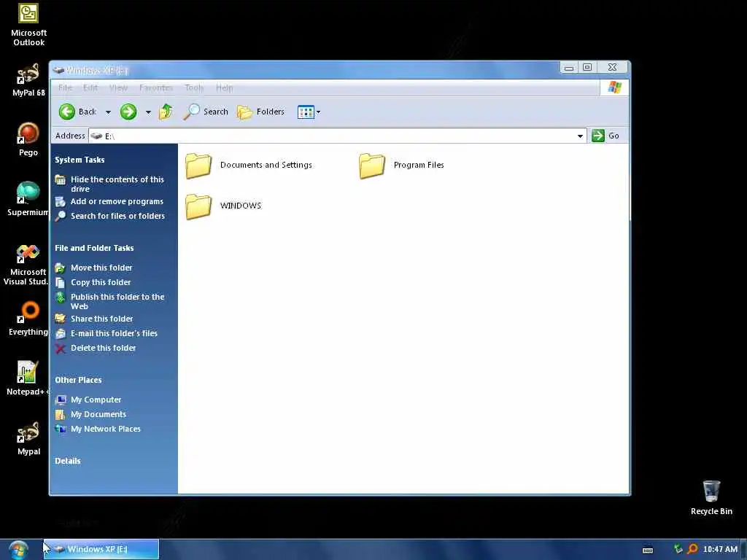Open the Tools menu
The width and height of the screenshot is (747, 560).
point(194,87)
